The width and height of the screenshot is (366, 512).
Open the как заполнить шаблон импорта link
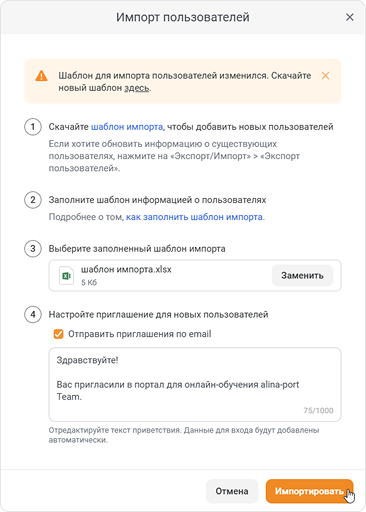pos(194,217)
